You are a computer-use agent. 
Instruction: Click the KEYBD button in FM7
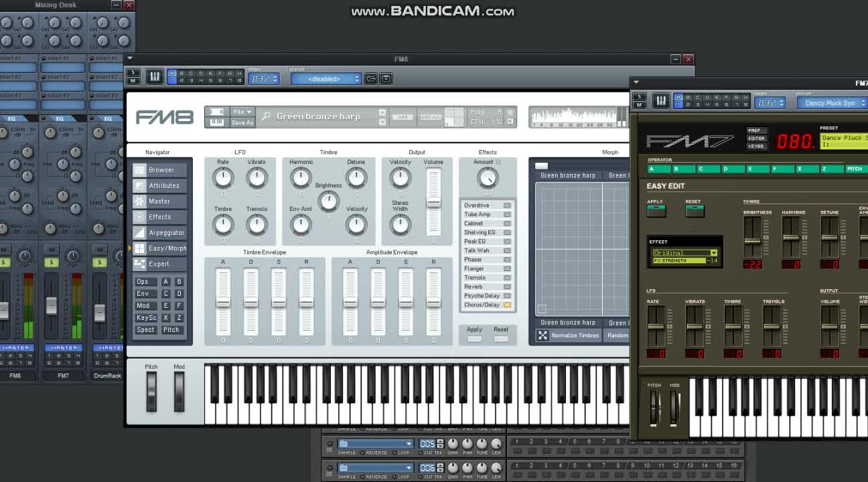click(756, 146)
